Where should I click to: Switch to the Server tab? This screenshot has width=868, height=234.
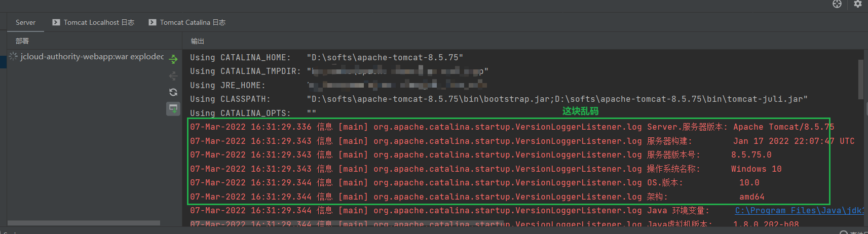point(25,22)
